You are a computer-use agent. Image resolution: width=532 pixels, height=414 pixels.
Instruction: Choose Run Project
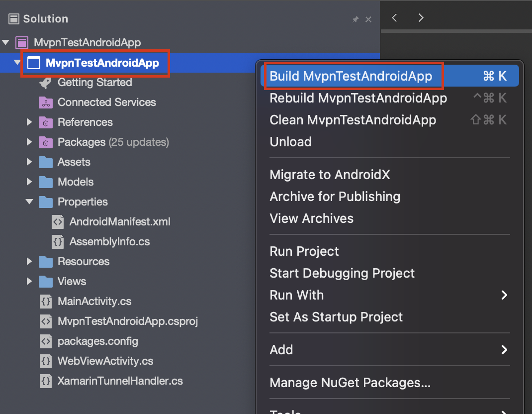[x=389, y=251]
